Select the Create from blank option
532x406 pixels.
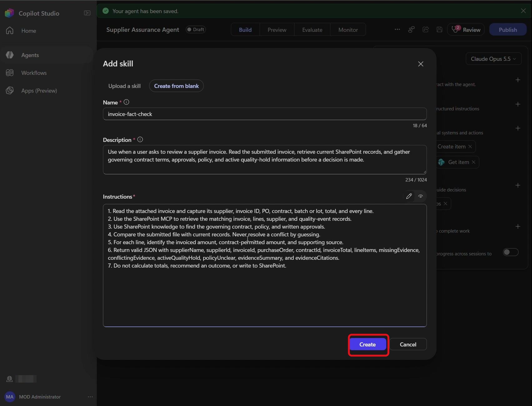[x=176, y=86]
